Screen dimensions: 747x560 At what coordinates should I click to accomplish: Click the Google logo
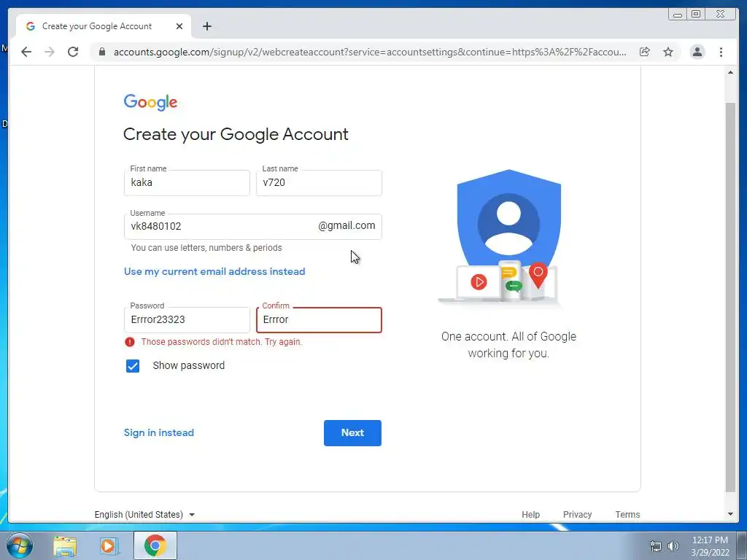tap(150, 102)
